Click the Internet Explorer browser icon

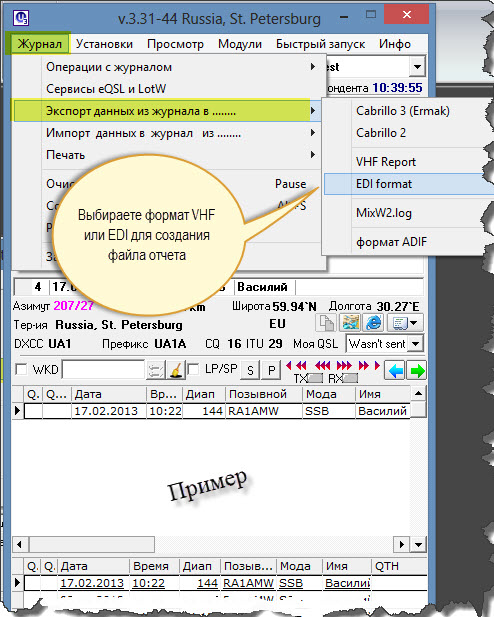tap(374, 323)
